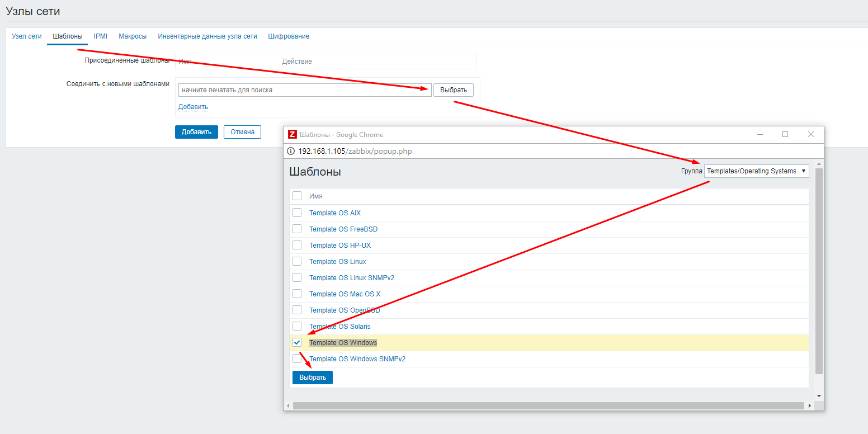Click the popup horizontal scrollbar thumb
Viewport: 868px width, 434px height.
tap(549, 405)
